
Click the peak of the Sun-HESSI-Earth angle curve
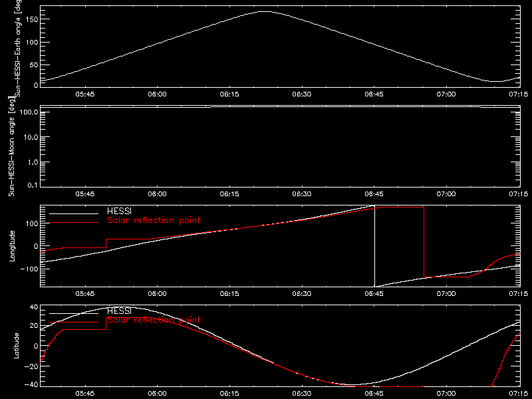point(265,11)
